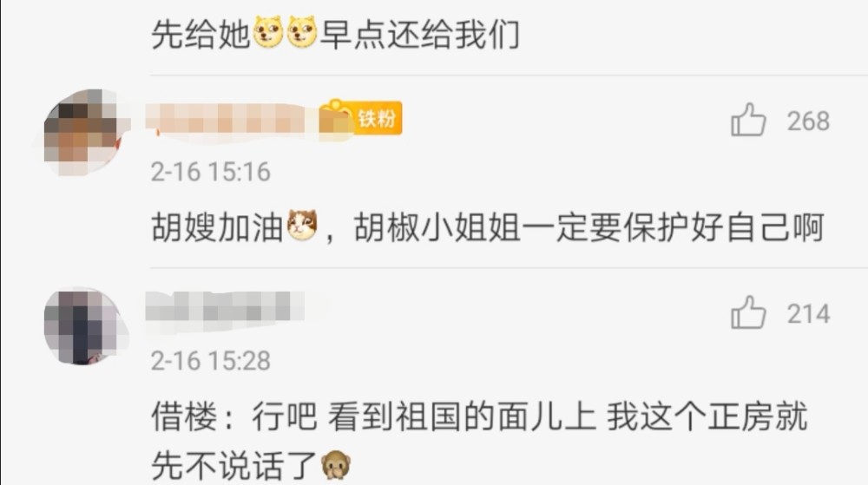Click the second doge emoji before 早点
This screenshot has height=485, width=868.
click(302, 32)
